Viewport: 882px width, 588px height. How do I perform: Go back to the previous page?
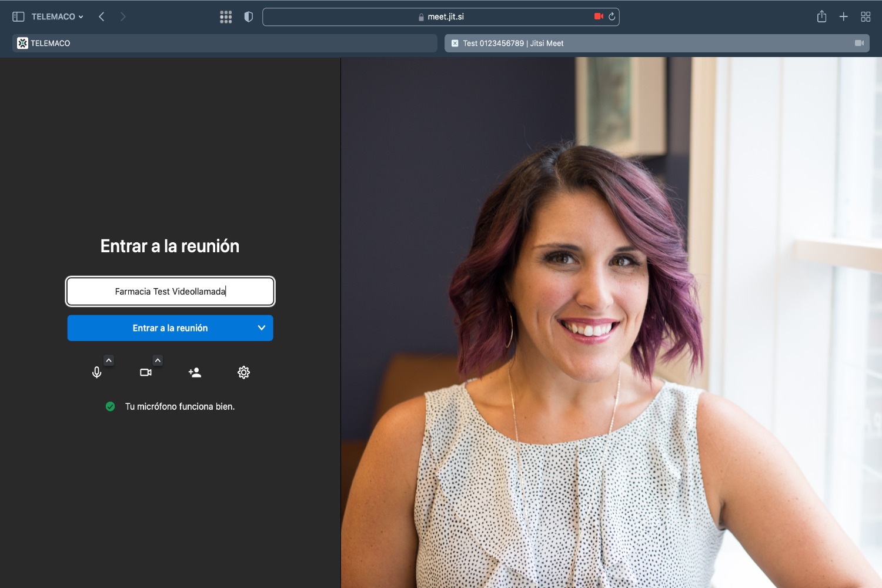click(102, 17)
